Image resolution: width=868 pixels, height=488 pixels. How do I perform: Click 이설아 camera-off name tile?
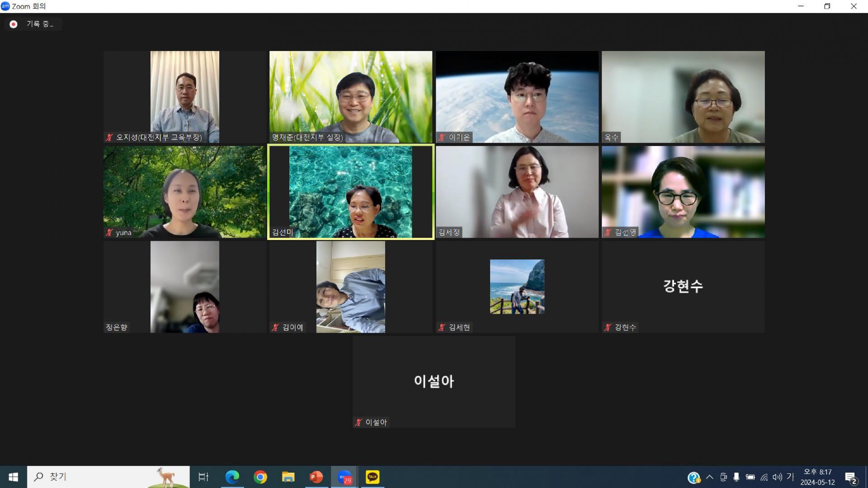(x=434, y=382)
